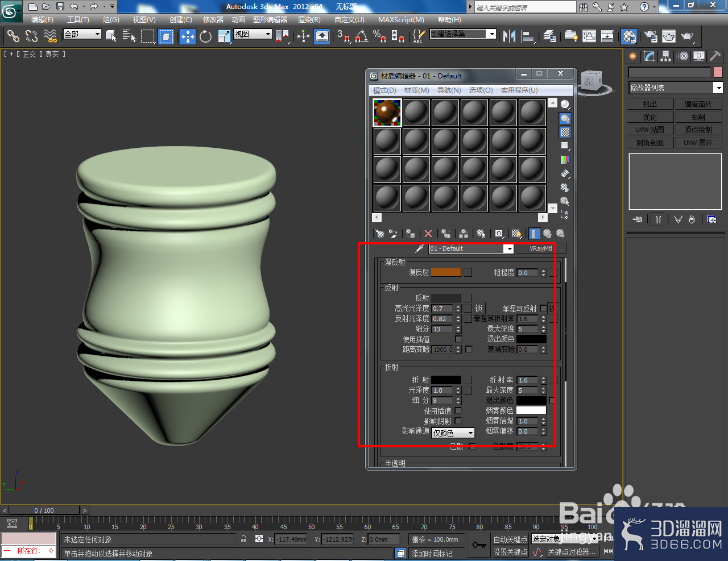Click the VRayMtl material type button

[x=541, y=248]
